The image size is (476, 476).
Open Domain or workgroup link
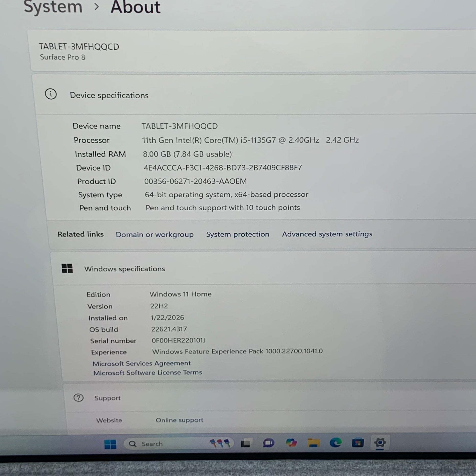tap(155, 234)
